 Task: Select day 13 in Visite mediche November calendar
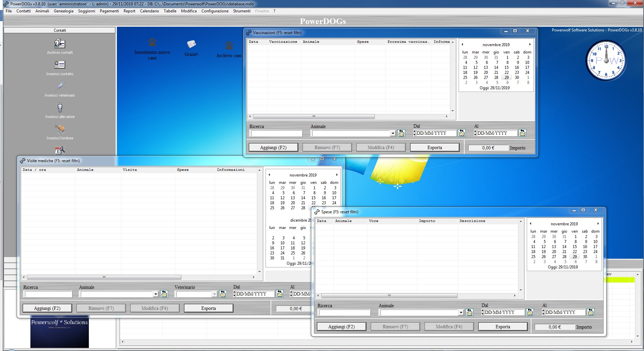(293, 198)
